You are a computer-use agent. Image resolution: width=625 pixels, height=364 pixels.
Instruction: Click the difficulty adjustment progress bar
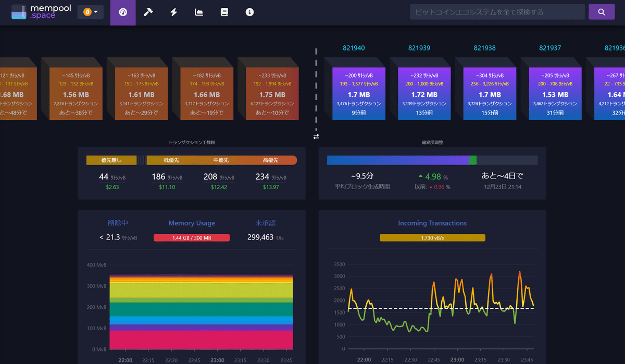[432, 160]
